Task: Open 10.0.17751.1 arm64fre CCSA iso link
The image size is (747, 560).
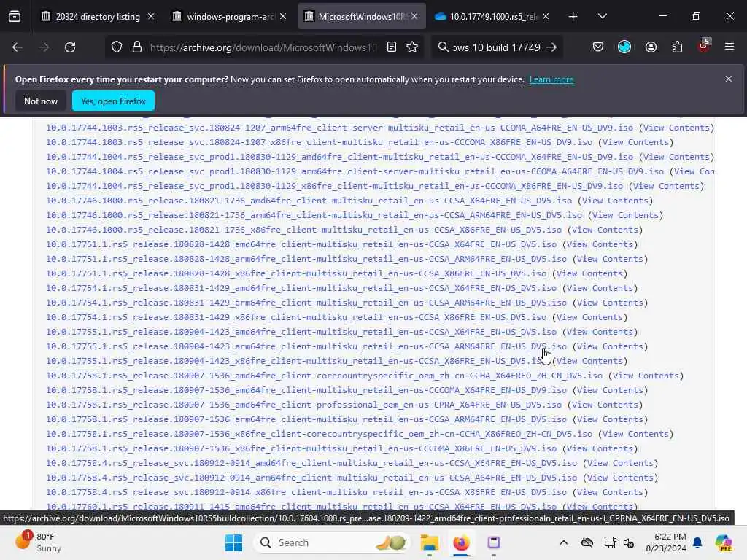Action: tap(306, 259)
